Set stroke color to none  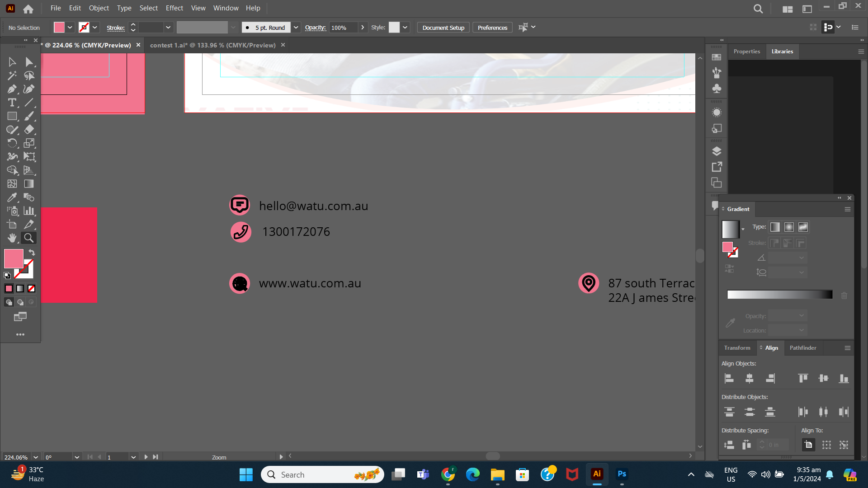[31, 288]
